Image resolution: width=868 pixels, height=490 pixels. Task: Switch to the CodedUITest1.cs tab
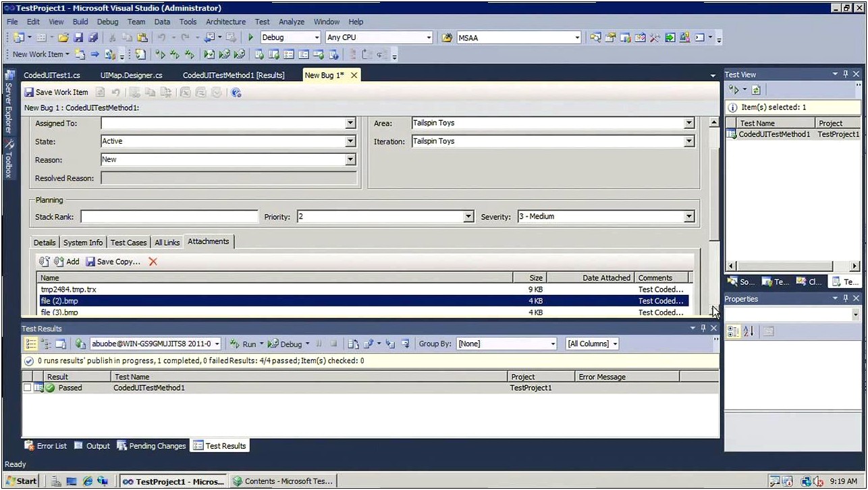52,75
